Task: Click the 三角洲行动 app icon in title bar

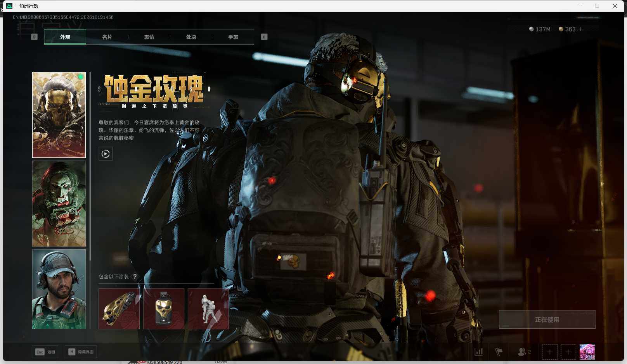Action: [9, 6]
